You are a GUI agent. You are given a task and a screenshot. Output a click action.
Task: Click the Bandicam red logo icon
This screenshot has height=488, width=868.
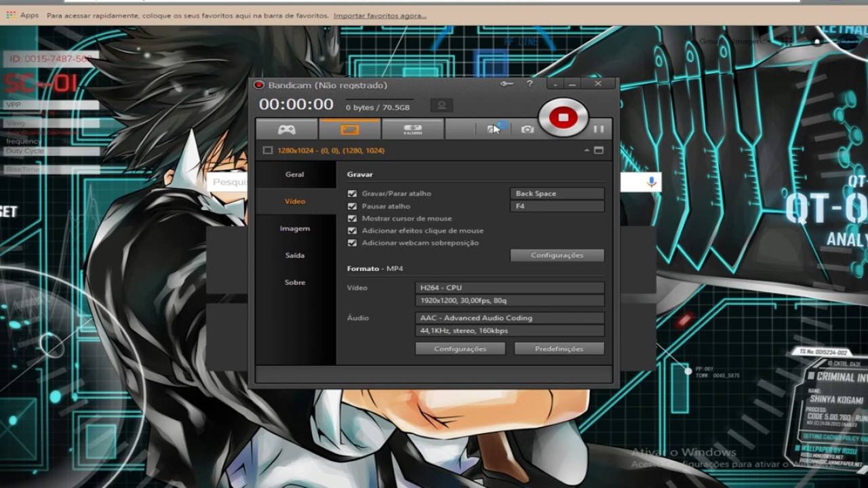[x=258, y=85]
